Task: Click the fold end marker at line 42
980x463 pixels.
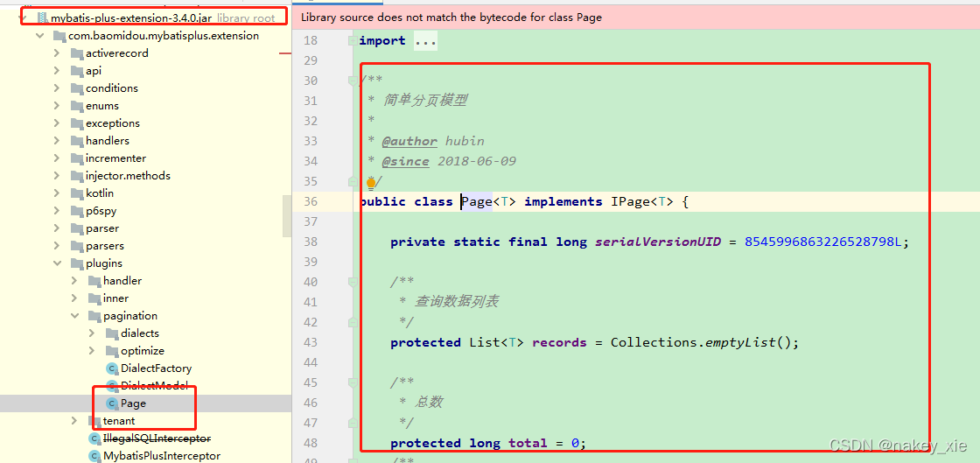Action: (x=353, y=322)
